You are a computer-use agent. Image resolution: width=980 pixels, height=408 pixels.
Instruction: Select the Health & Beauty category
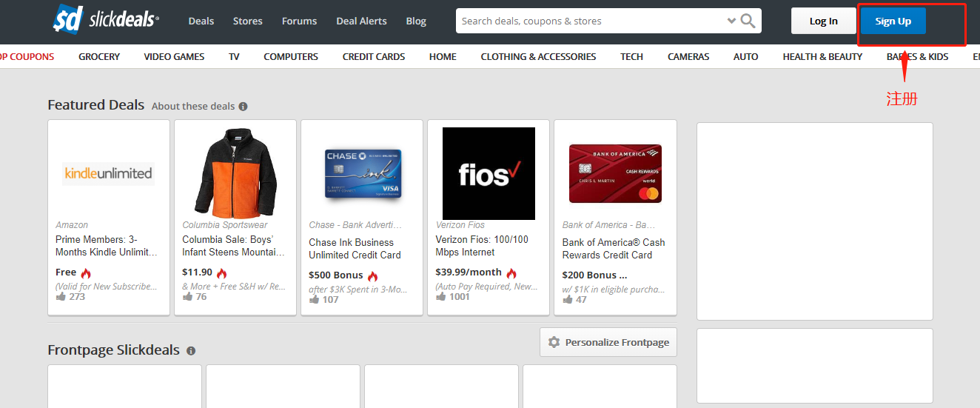822,56
